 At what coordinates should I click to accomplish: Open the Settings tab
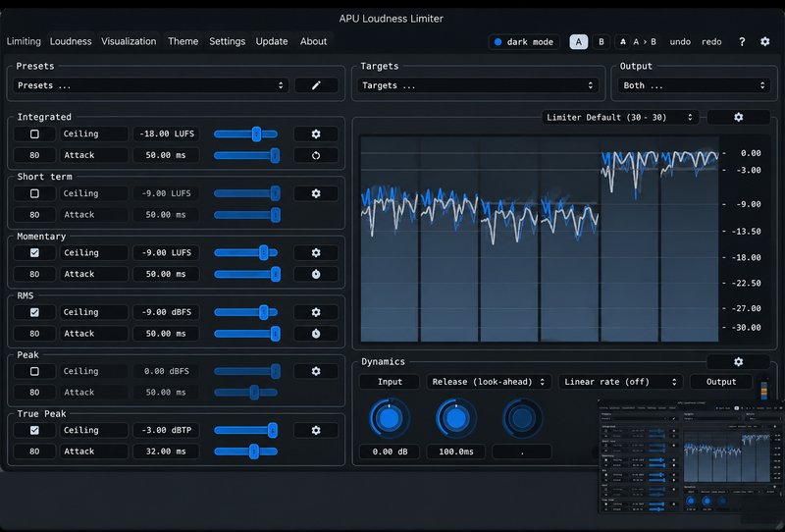228,41
